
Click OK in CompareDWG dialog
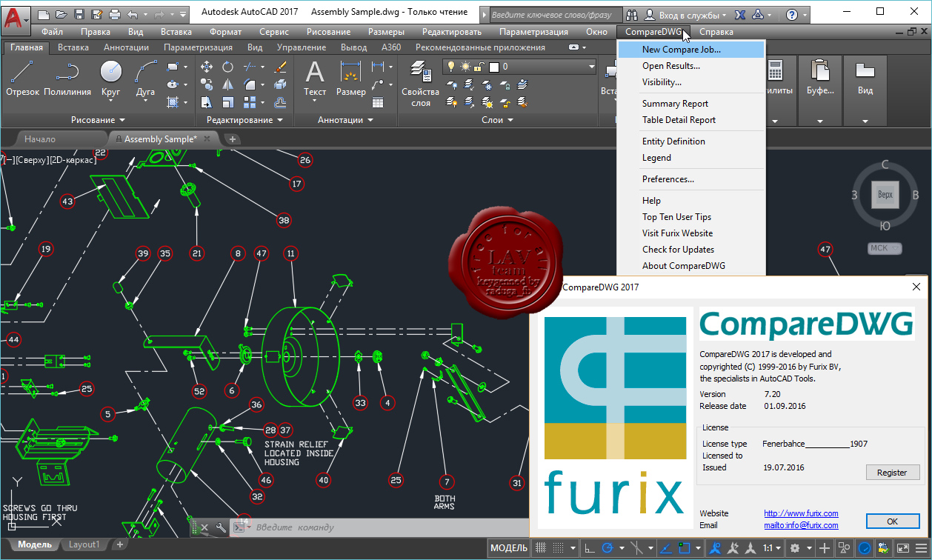pos(892,521)
